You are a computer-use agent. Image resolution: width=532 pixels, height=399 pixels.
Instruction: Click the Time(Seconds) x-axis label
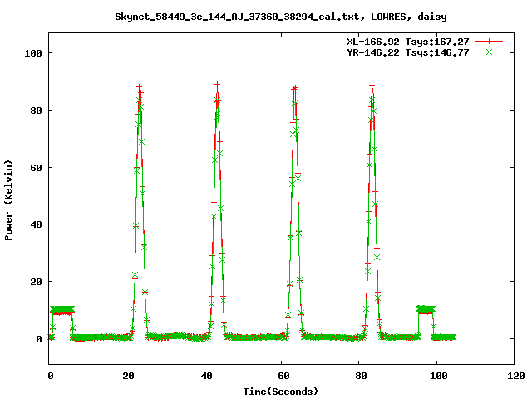(x=281, y=392)
